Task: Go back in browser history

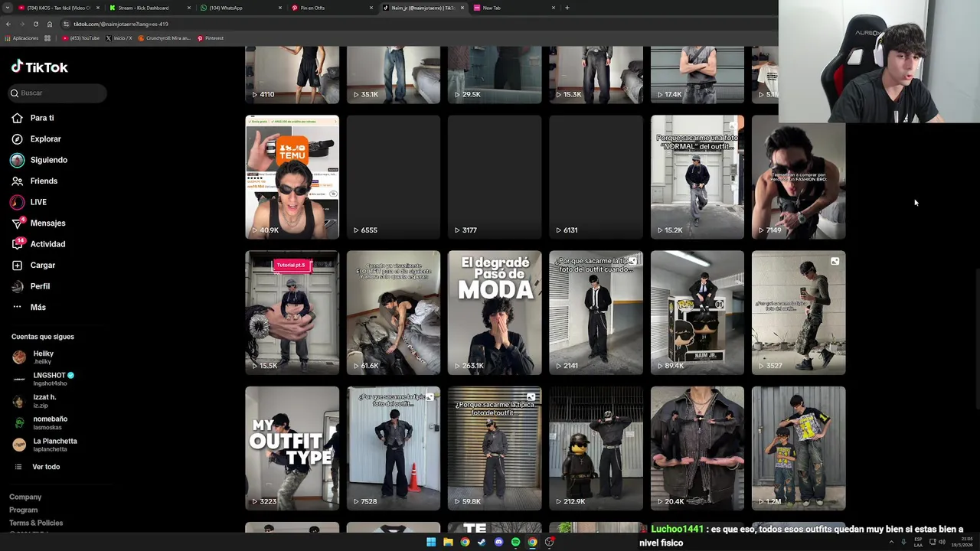Action: pyautogui.click(x=8, y=24)
